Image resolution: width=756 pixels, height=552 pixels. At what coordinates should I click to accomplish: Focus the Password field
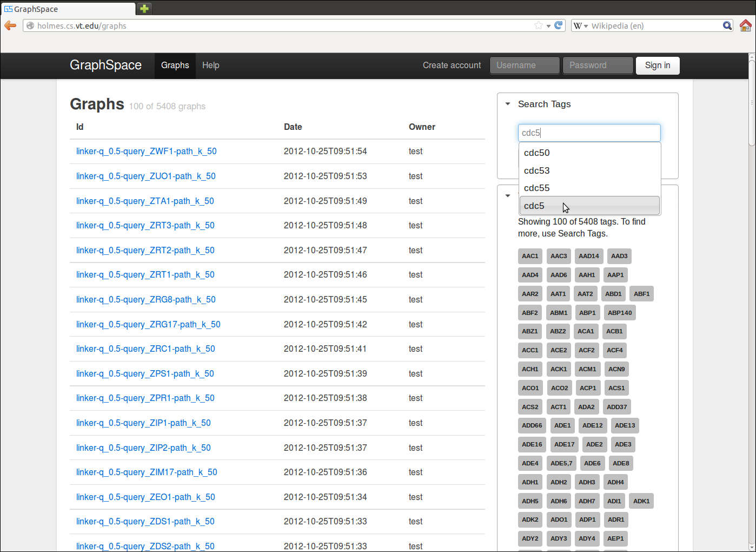(x=598, y=65)
